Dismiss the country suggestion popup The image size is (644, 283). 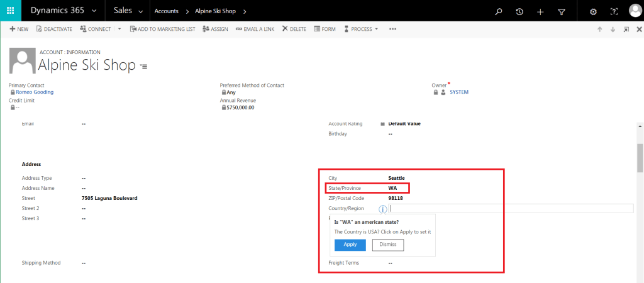coord(388,245)
